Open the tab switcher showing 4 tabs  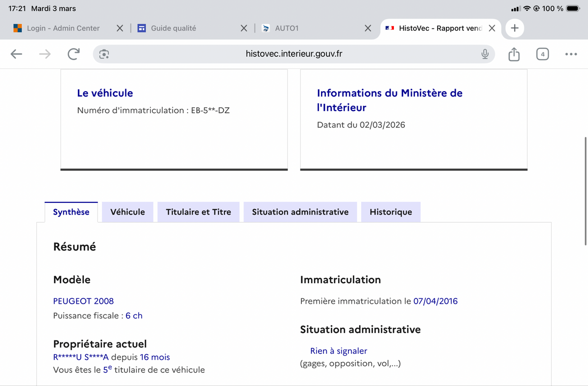pos(542,54)
